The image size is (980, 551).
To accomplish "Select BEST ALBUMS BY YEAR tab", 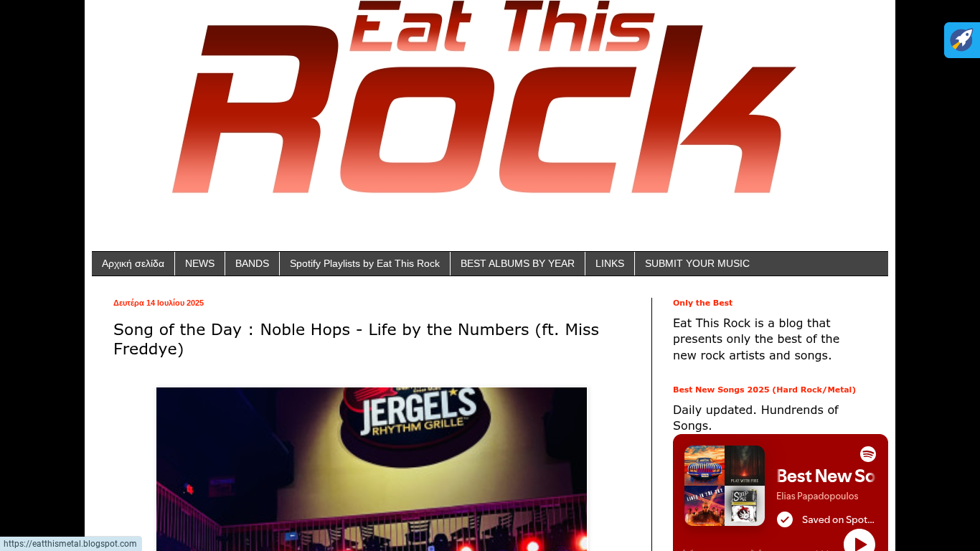I will pyautogui.click(x=518, y=263).
